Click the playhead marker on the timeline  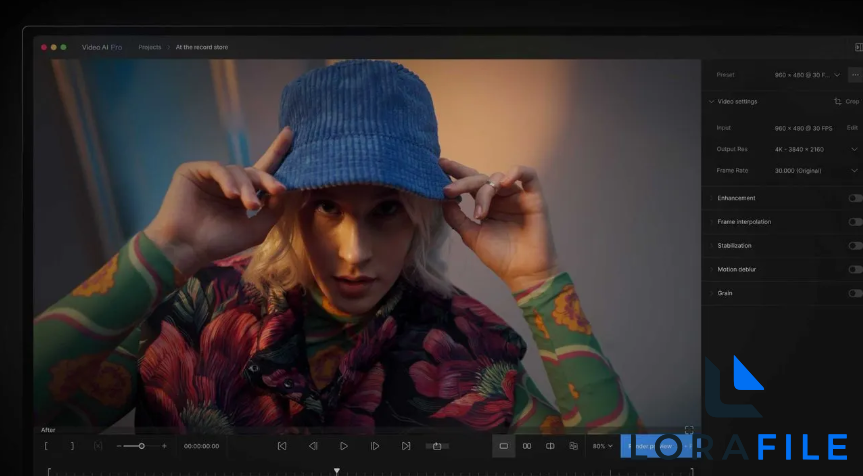pyautogui.click(x=337, y=472)
